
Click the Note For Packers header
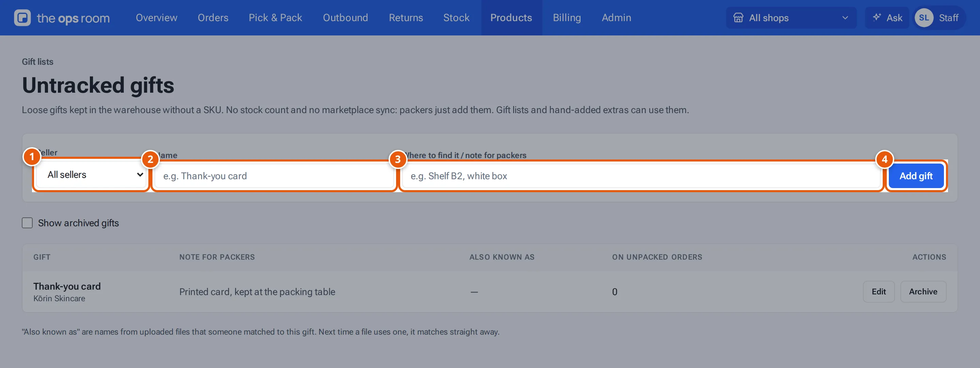click(217, 257)
